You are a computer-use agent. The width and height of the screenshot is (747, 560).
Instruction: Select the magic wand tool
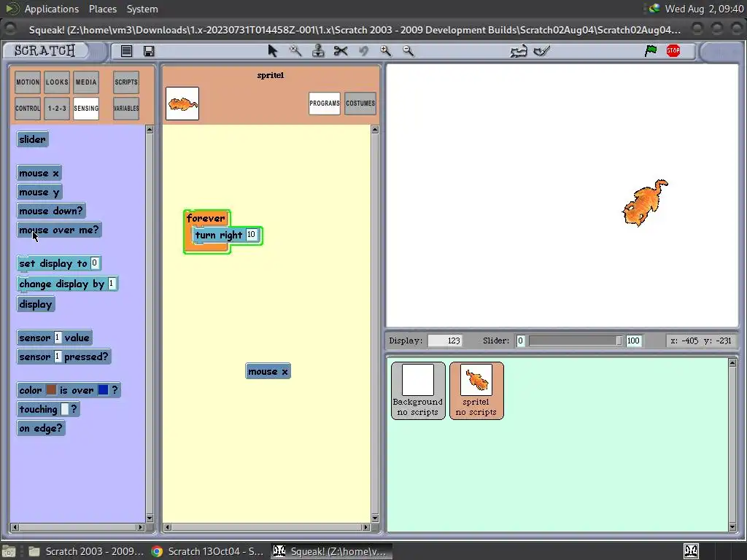coord(295,51)
